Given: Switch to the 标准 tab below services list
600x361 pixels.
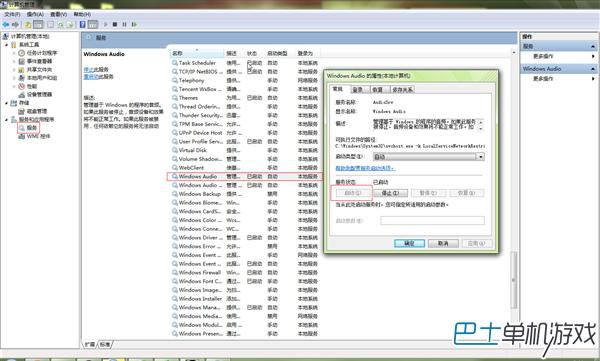Looking at the screenshot, I should click(x=105, y=344).
